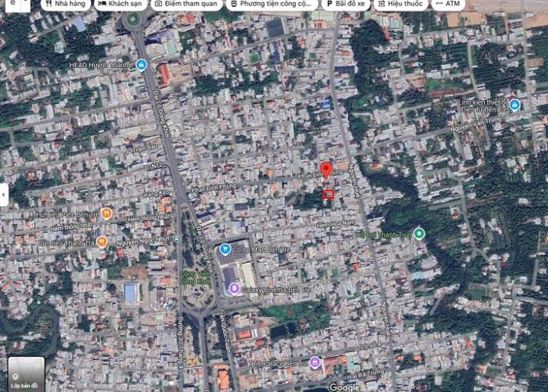Viewport: 548px width, 392px height.
Task: Filter map by Khách sạn
Action: pos(120,4)
